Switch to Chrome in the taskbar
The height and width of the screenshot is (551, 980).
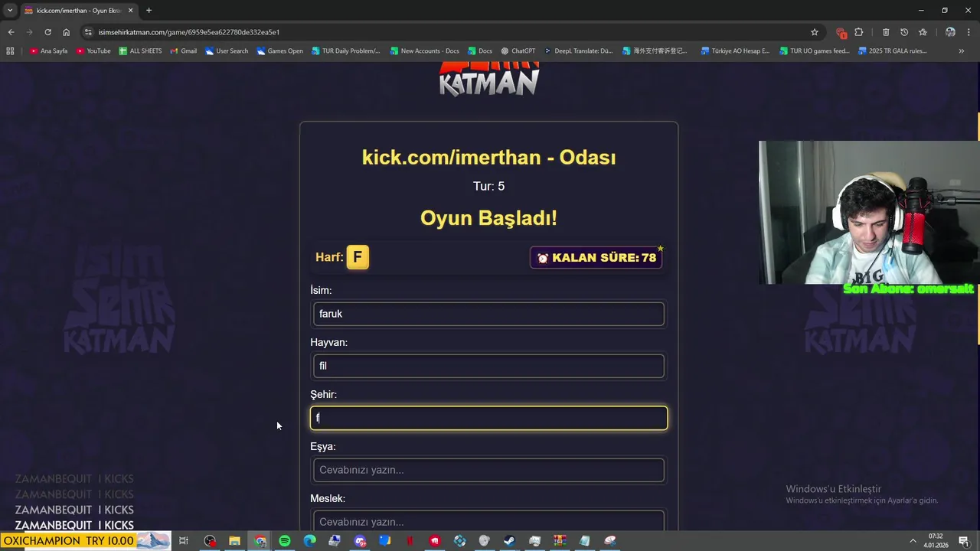coord(260,541)
